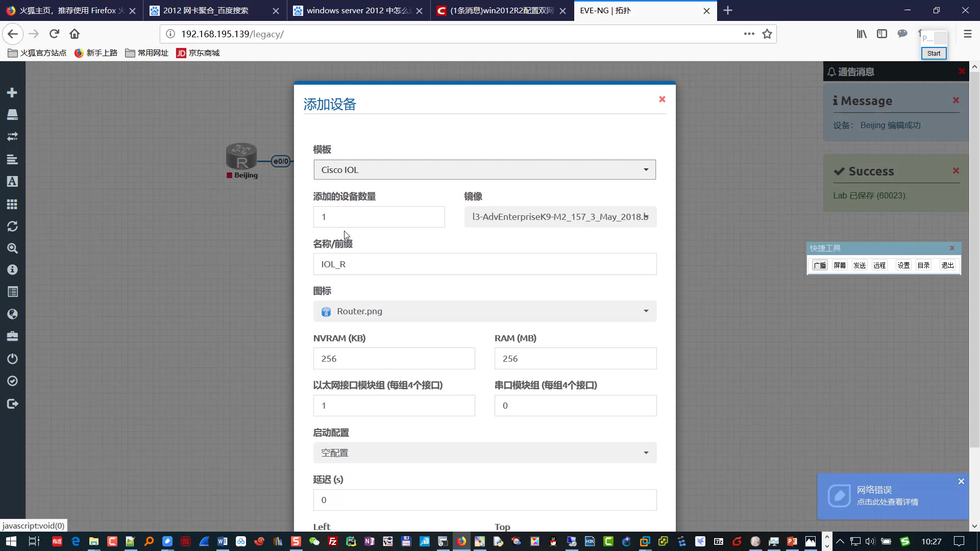Click the clock showing 10:27
This screenshot has height=551, width=980.
(932, 541)
